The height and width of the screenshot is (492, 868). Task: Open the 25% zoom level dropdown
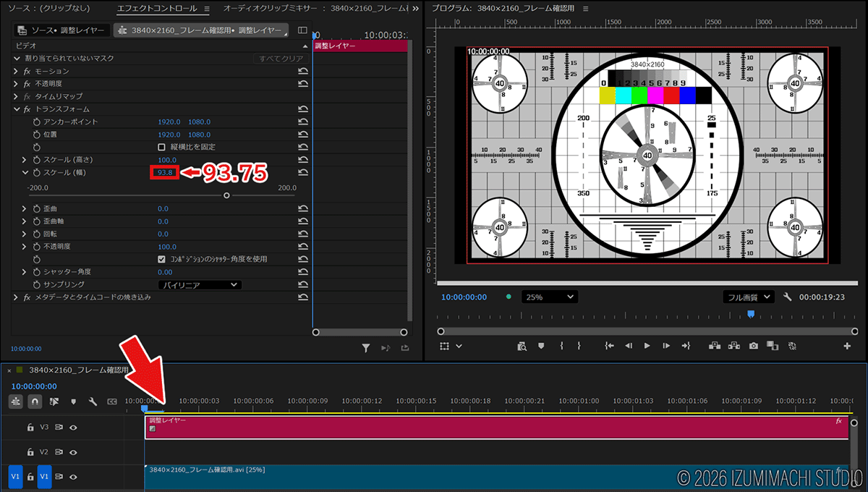(550, 297)
